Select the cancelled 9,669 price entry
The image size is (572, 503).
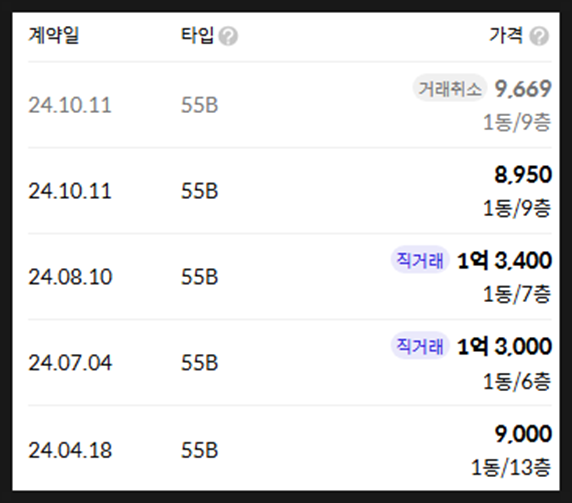523,89
